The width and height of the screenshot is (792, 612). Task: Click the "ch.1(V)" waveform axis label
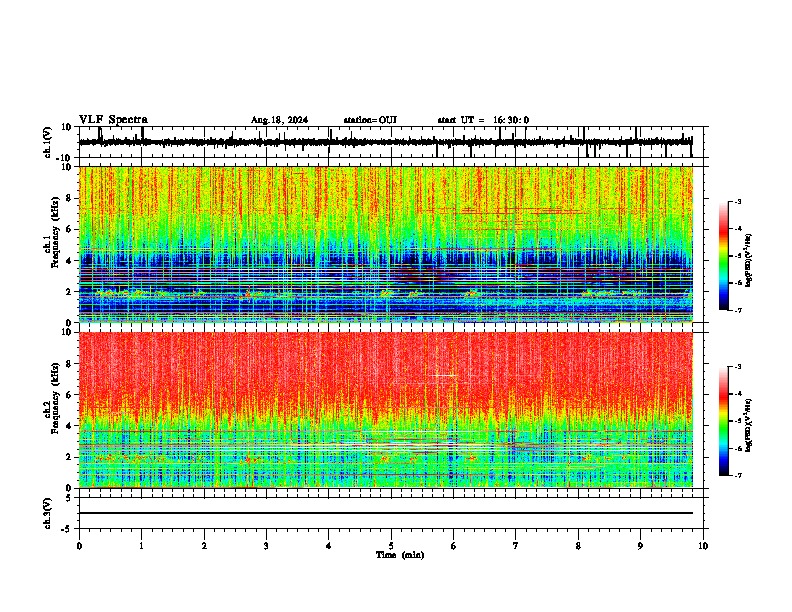point(48,142)
